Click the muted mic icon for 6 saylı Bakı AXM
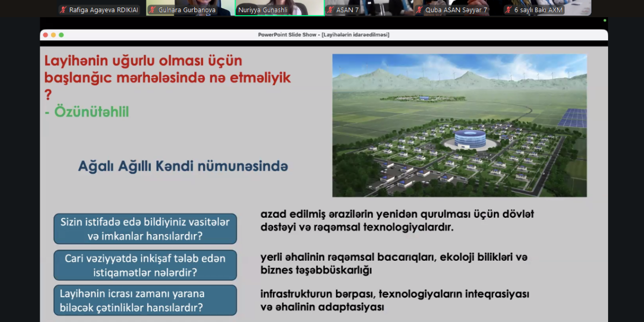644x322 pixels. point(508,10)
